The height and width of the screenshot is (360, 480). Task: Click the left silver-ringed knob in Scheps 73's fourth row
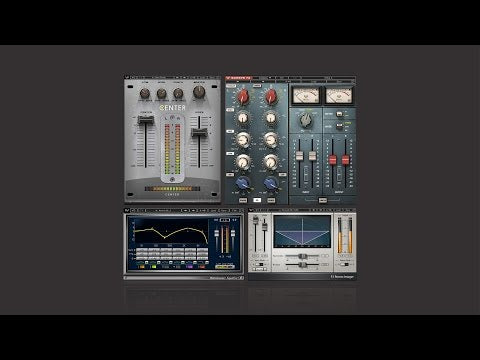(x=243, y=162)
